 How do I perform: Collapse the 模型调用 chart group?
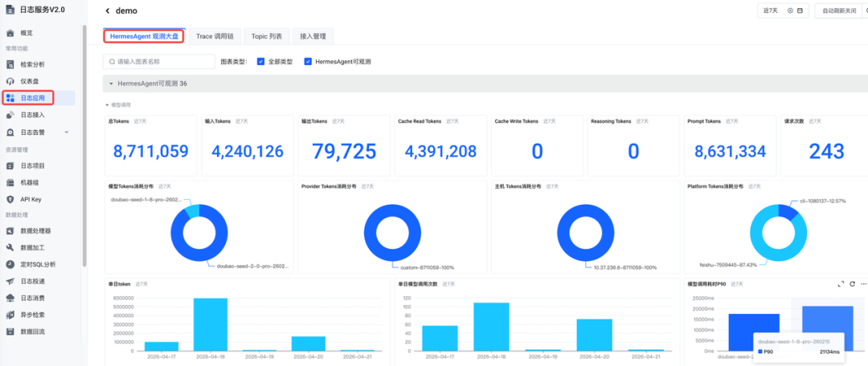107,104
